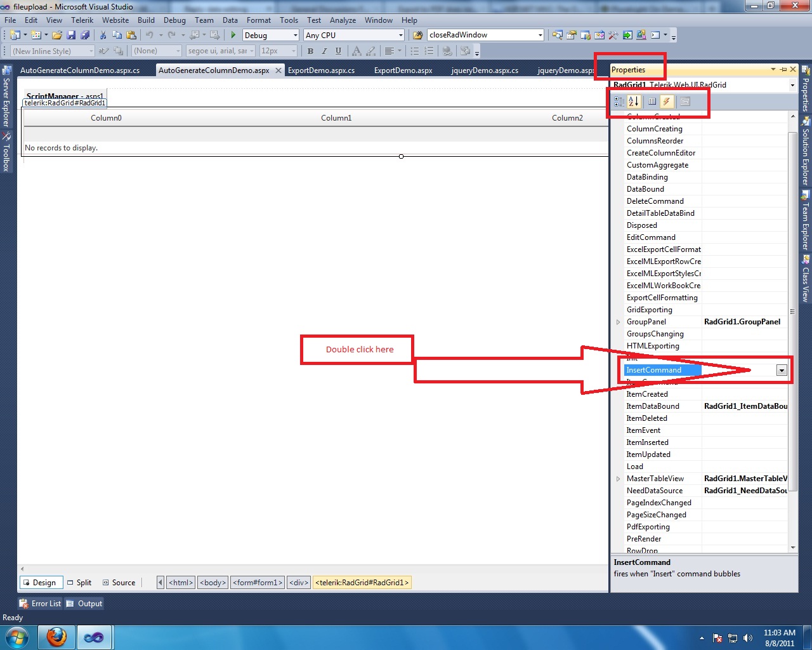
Task: Click the New Project toolbar icon
Action: (x=15, y=35)
